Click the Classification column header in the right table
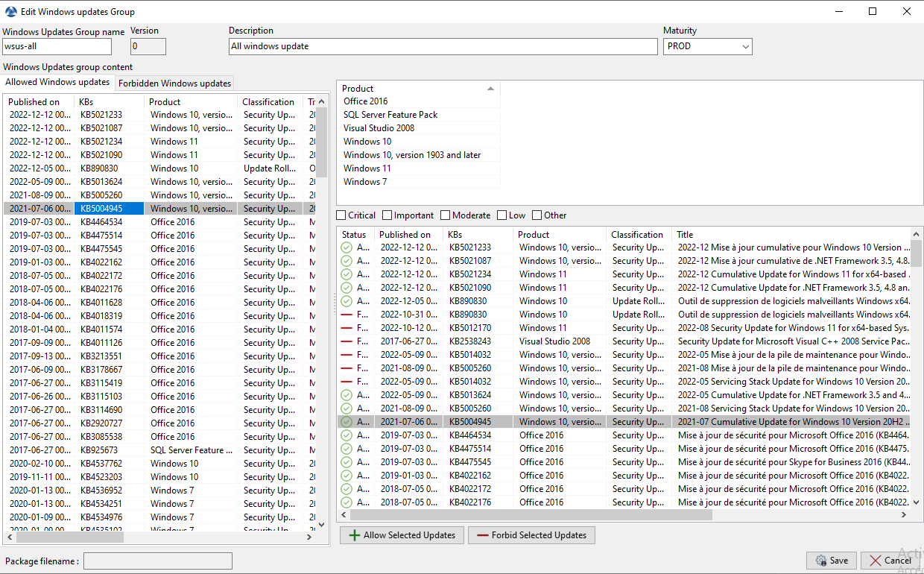This screenshot has height=574, width=924. click(637, 235)
